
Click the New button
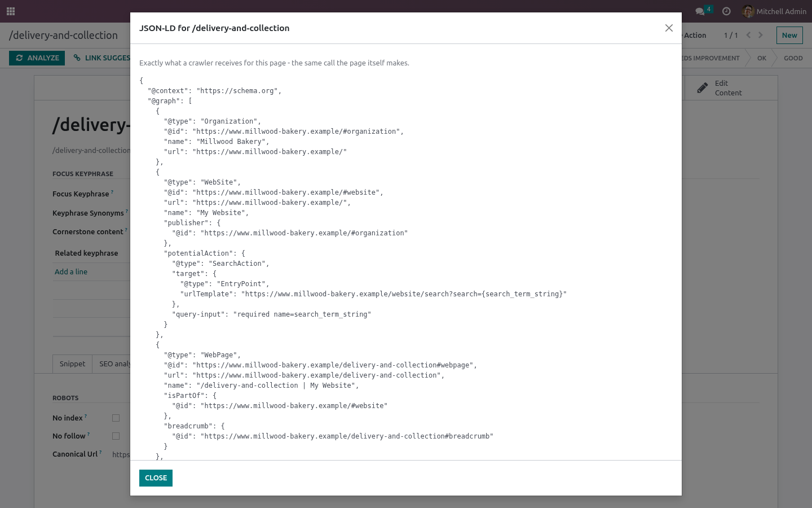789,35
